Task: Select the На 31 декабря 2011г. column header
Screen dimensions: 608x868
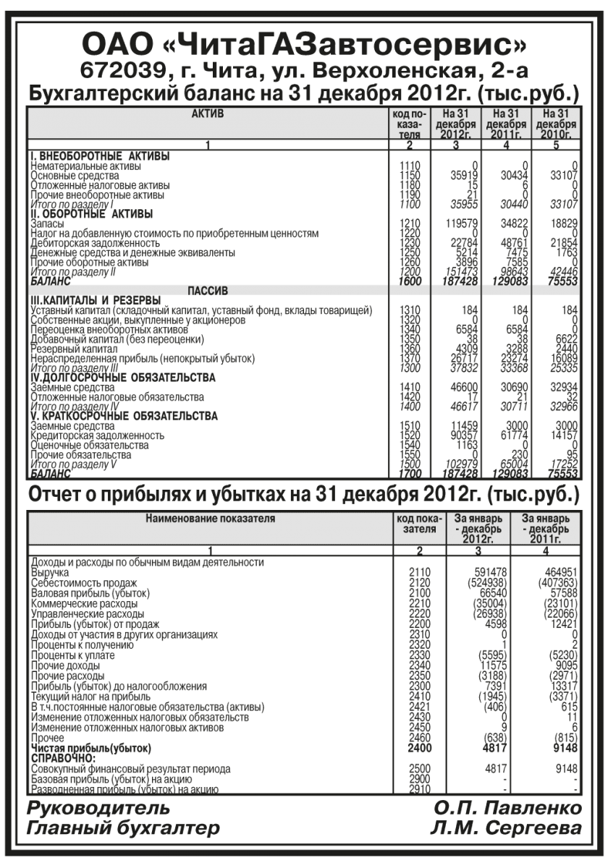Action: (x=507, y=124)
